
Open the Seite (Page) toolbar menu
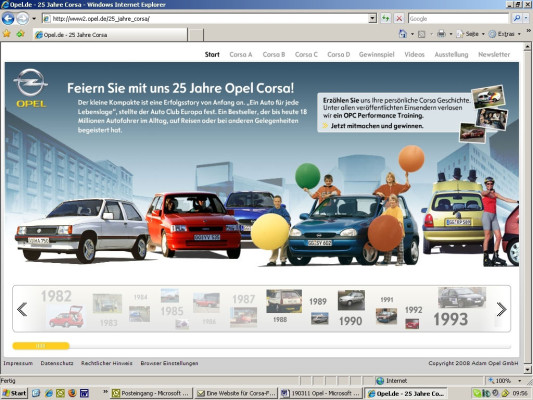click(x=471, y=34)
